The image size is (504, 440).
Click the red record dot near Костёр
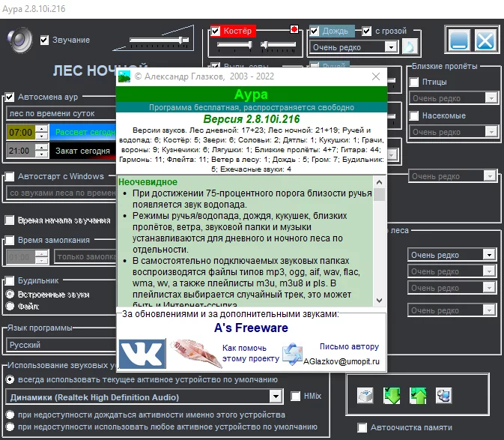click(294, 29)
